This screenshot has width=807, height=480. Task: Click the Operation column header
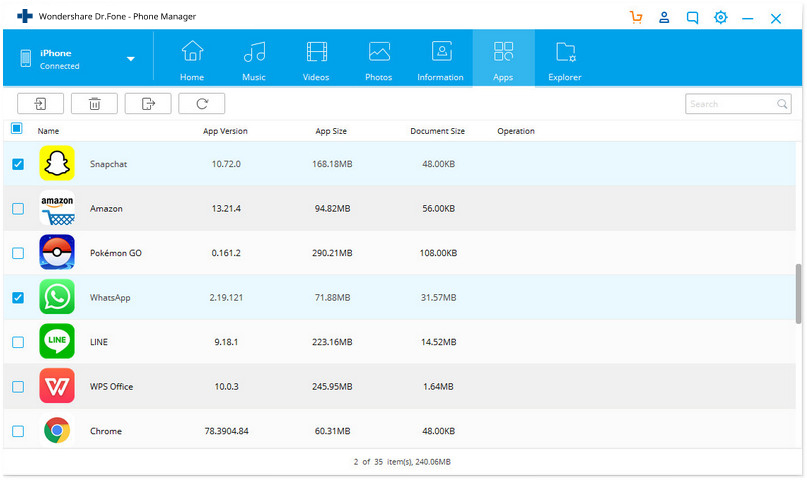pos(516,131)
